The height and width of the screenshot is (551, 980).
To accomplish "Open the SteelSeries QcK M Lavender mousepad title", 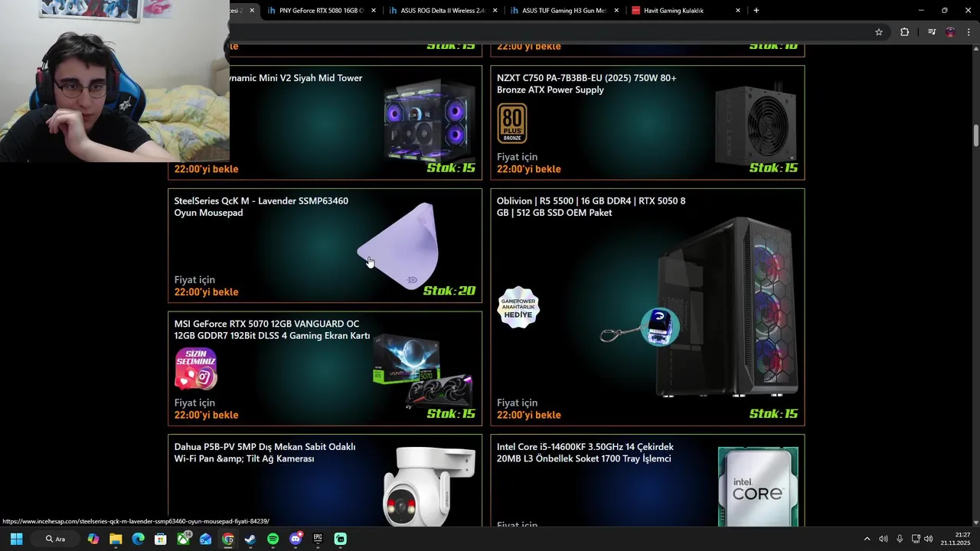I will point(261,207).
